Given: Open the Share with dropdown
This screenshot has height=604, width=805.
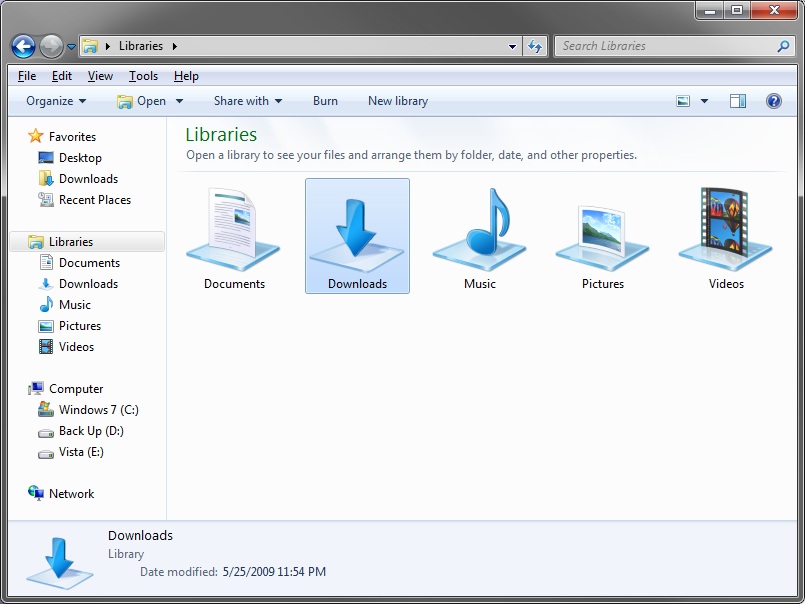Looking at the screenshot, I should [x=247, y=100].
